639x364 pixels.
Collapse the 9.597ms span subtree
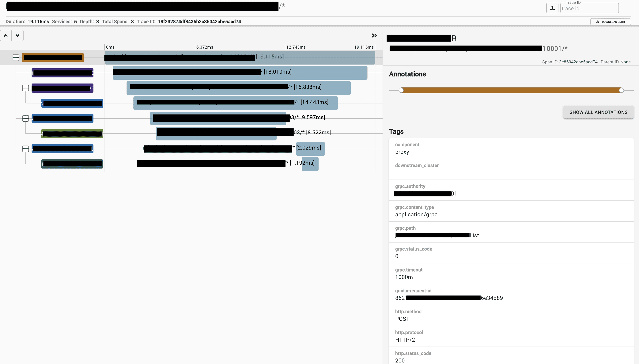tap(25, 118)
